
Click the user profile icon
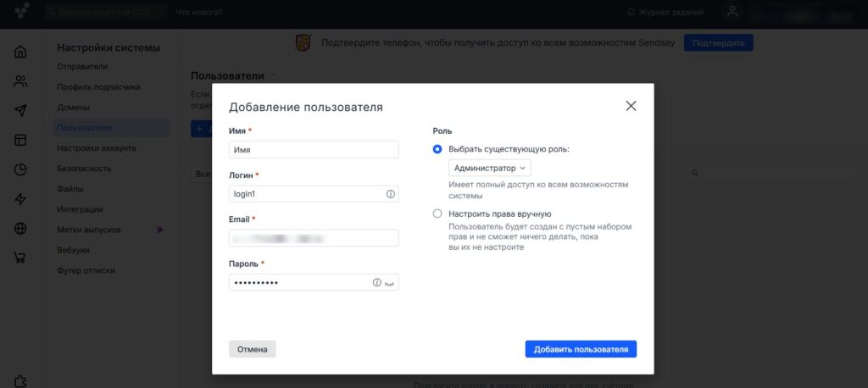coord(732,12)
